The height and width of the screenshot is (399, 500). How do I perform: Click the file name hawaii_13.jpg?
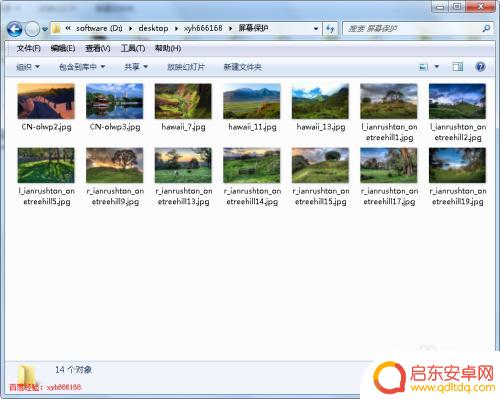(321, 127)
